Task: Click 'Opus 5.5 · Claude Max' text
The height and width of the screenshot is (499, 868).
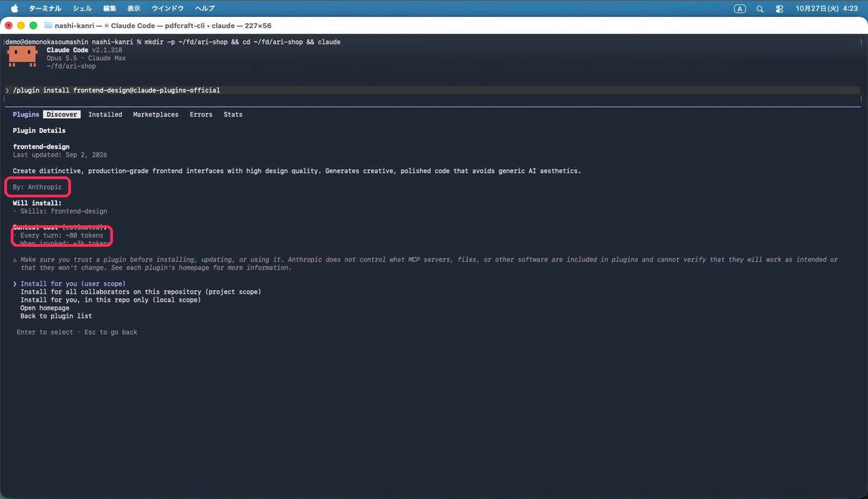Action: pyautogui.click(x=86, y=58)
